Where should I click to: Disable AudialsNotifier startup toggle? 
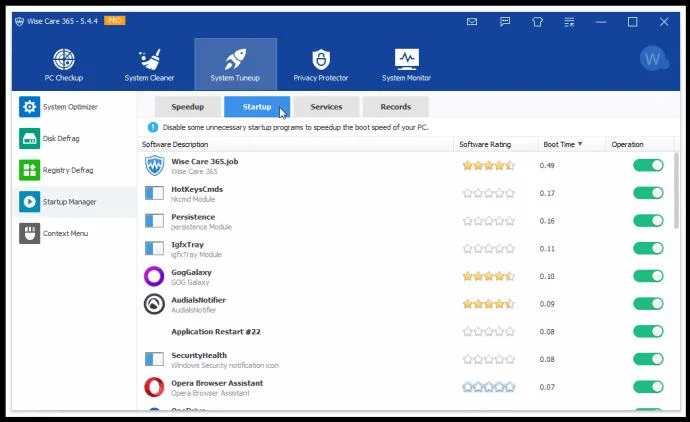tap(648, 304)
